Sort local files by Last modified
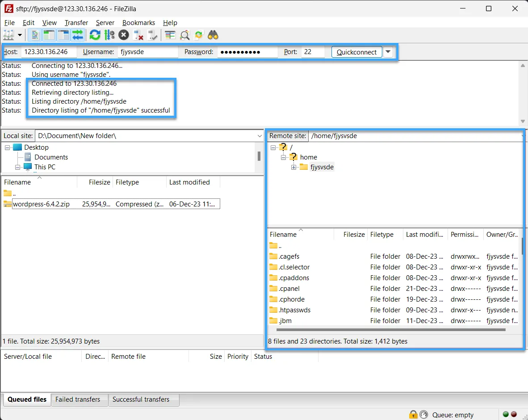 (x=189, y=182)
